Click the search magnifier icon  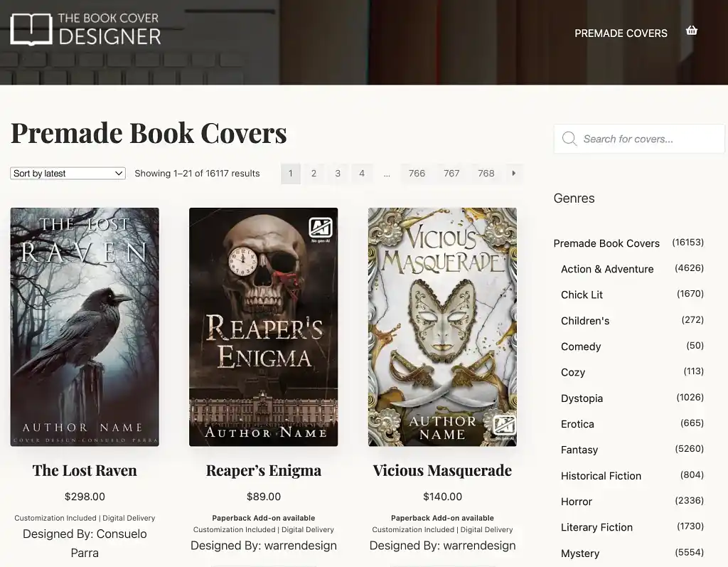click(x=569, y=139)
